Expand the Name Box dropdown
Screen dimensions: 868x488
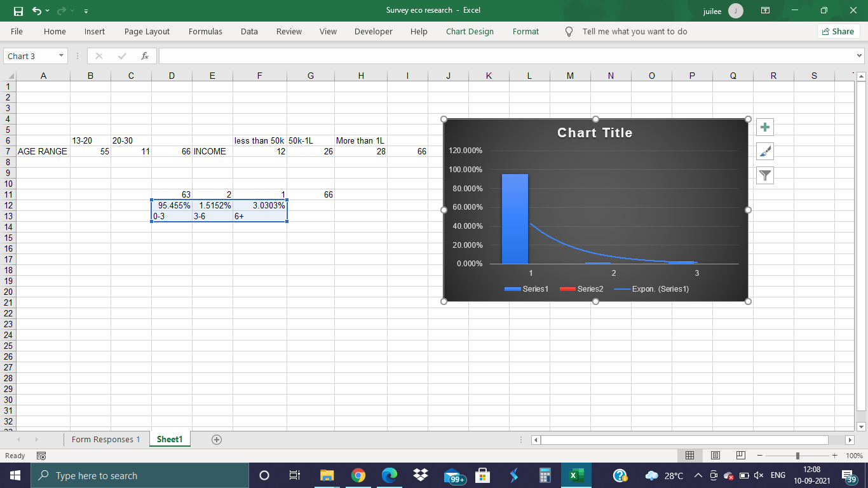click(61, 56)
